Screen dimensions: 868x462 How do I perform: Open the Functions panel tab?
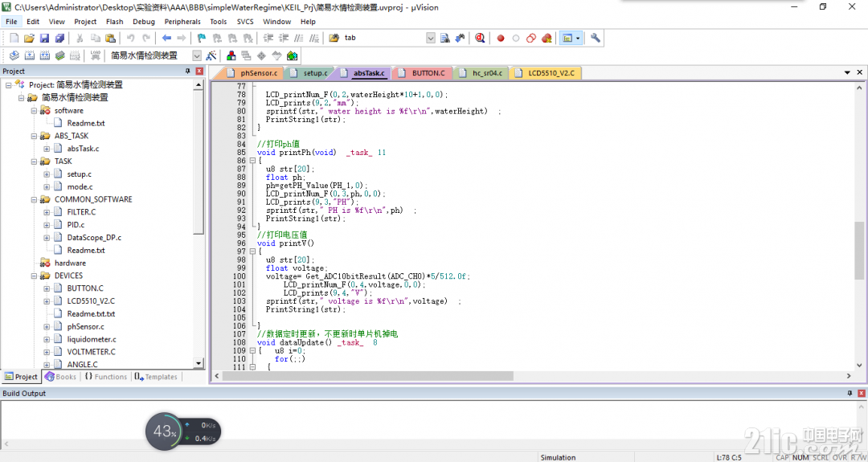106,377
